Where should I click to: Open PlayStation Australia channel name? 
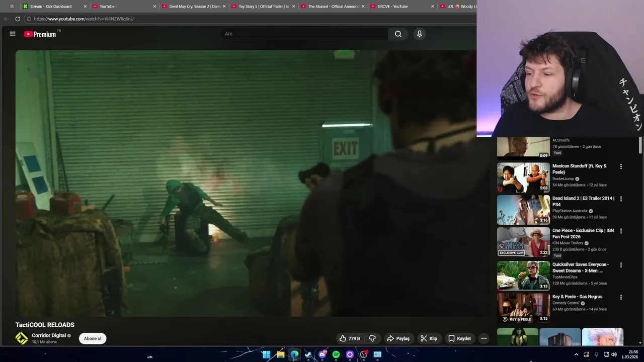570,211
